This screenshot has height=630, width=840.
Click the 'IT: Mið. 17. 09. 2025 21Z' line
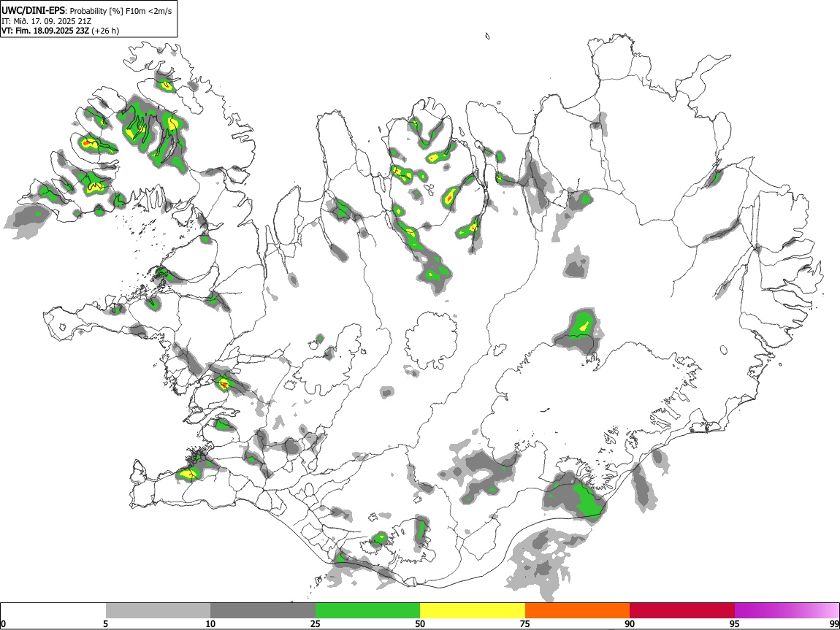[x=46, y=21]
